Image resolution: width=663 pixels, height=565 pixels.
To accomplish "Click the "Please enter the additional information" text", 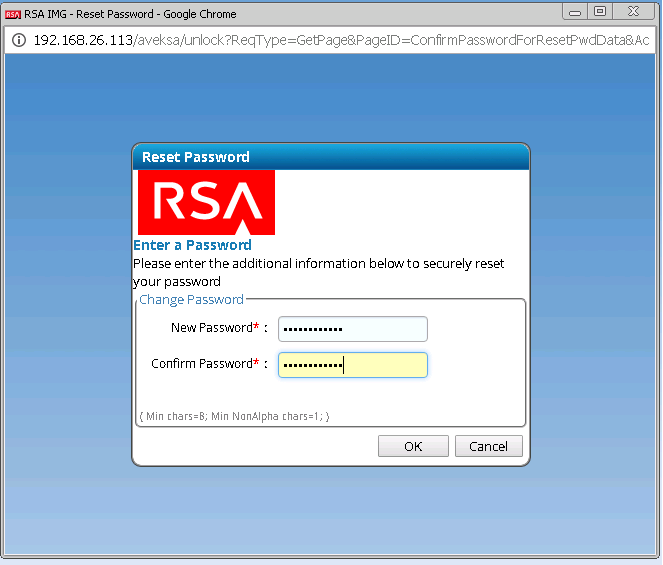I will (318, 263).
